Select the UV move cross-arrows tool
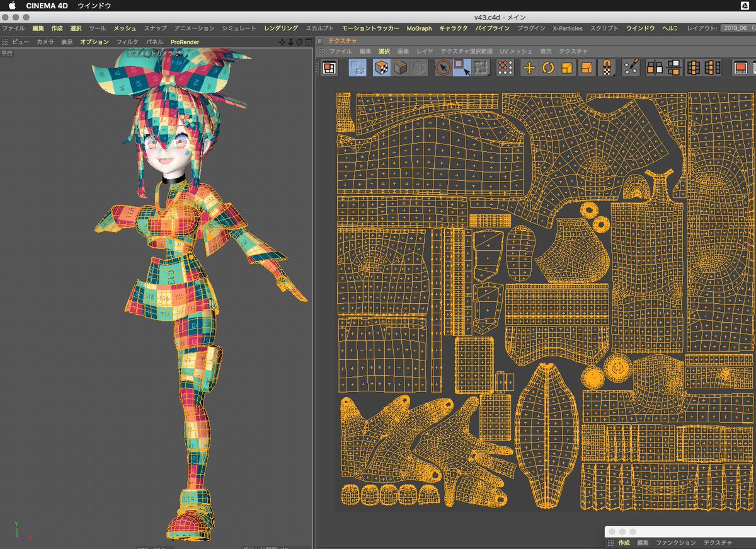The width and height of the screenshot is (756, 549). point(529,67)
